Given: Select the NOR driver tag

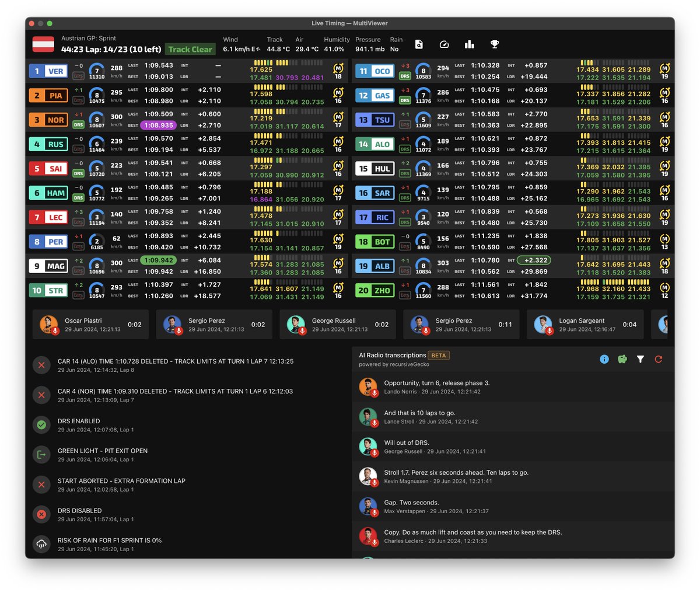Looking at the screenshot, I should [x=48, y=120].
